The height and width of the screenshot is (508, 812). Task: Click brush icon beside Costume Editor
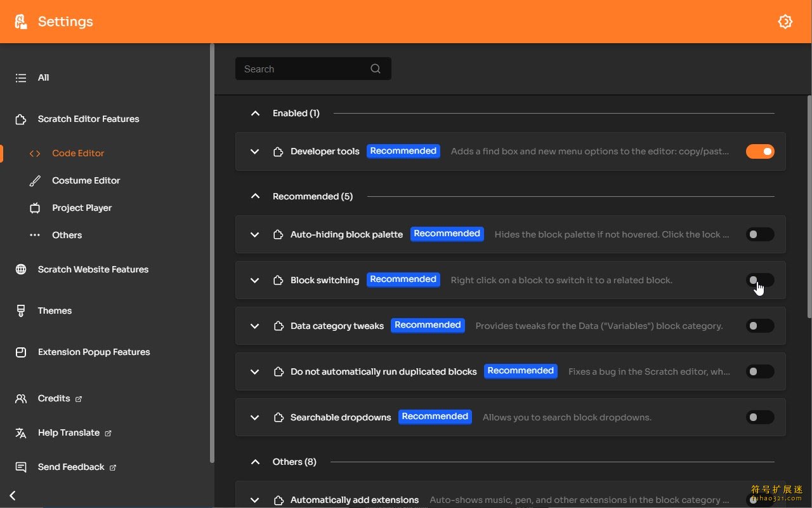pos(35,181)
